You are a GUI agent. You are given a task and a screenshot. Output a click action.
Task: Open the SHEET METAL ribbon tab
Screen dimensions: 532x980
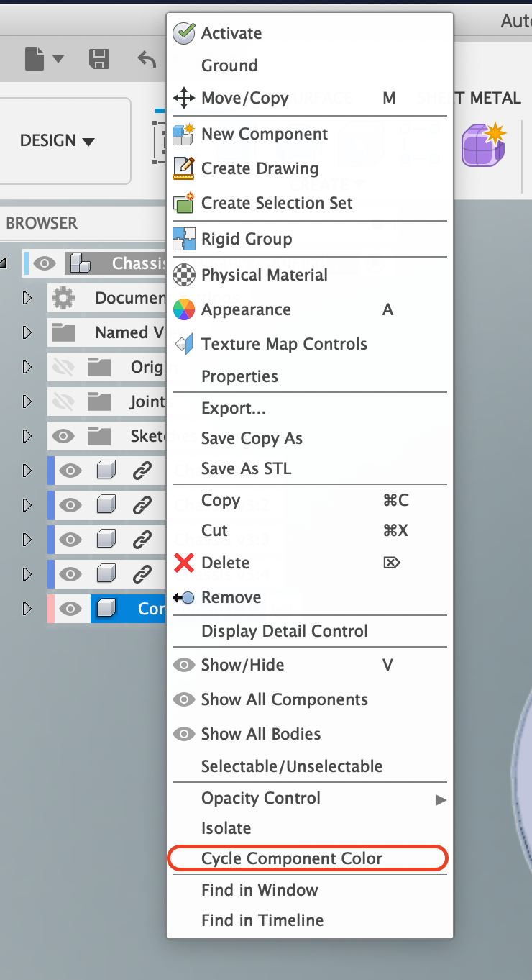point(469,99)
